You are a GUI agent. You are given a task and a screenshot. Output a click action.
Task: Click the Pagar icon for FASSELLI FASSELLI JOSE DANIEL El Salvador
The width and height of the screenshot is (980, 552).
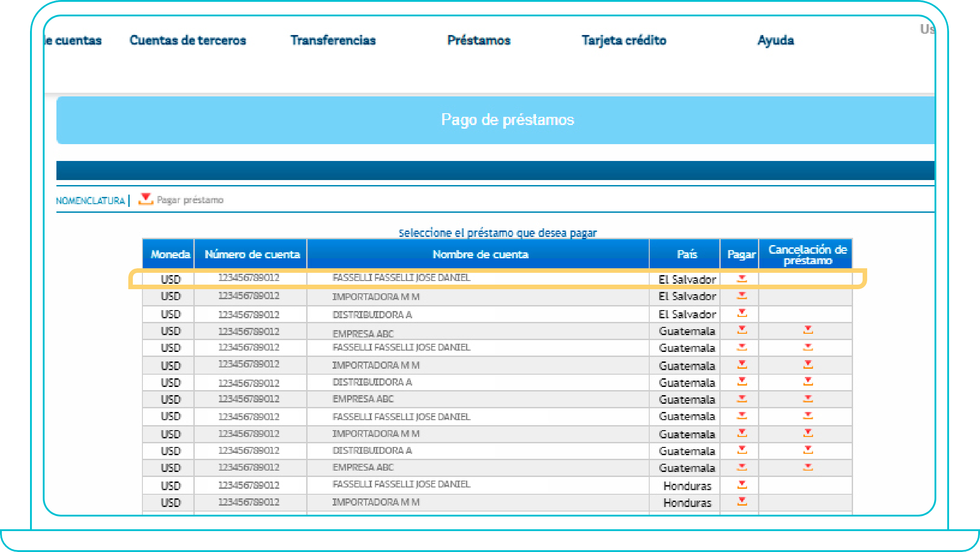pos(742,279)
